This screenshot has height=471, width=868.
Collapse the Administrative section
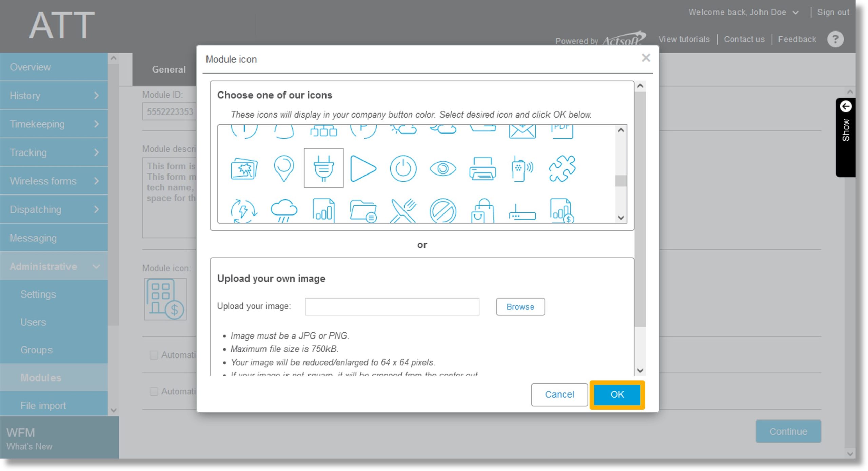tap(54, 266)
